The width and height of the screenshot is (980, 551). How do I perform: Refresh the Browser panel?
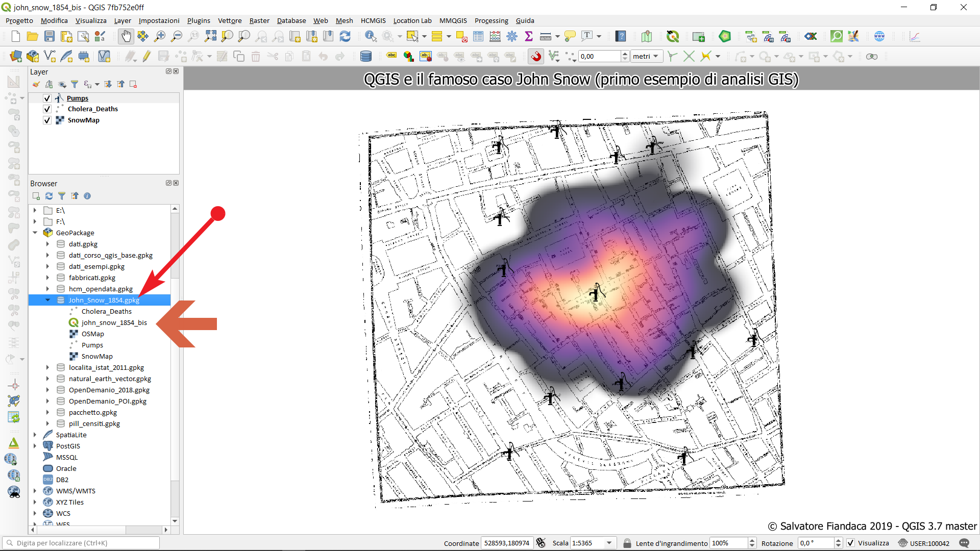pos(49,196)
